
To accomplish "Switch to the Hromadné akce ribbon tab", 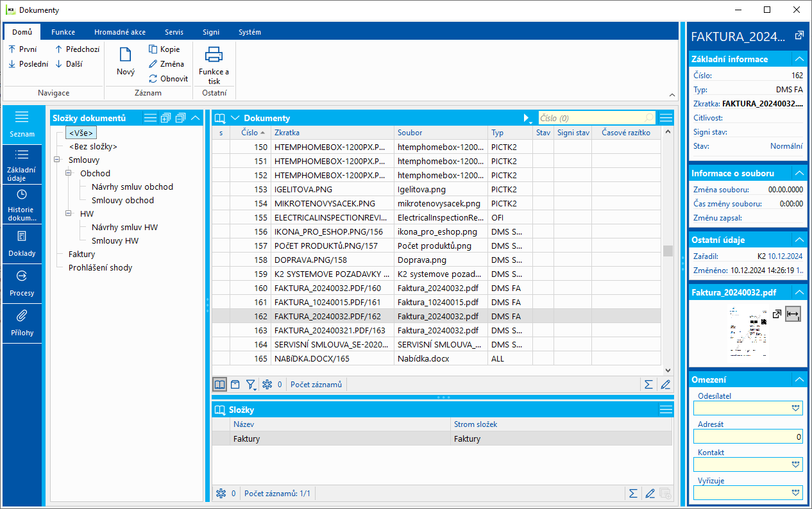I will [119, 32].
